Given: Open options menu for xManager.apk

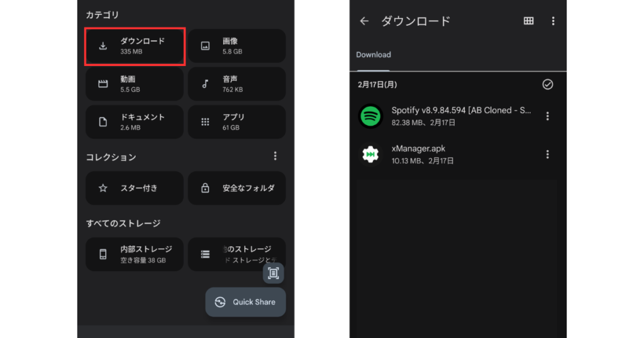Looking at the screenshot, I should [548, 154].
